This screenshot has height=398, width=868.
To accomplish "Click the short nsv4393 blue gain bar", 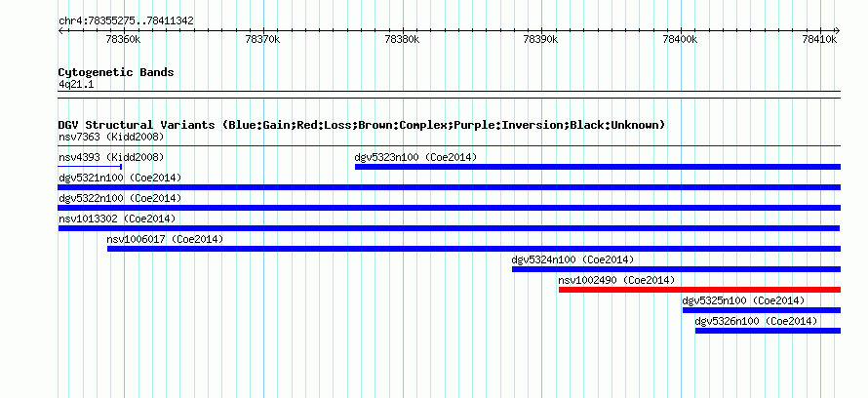I will (x=91, y=166).
